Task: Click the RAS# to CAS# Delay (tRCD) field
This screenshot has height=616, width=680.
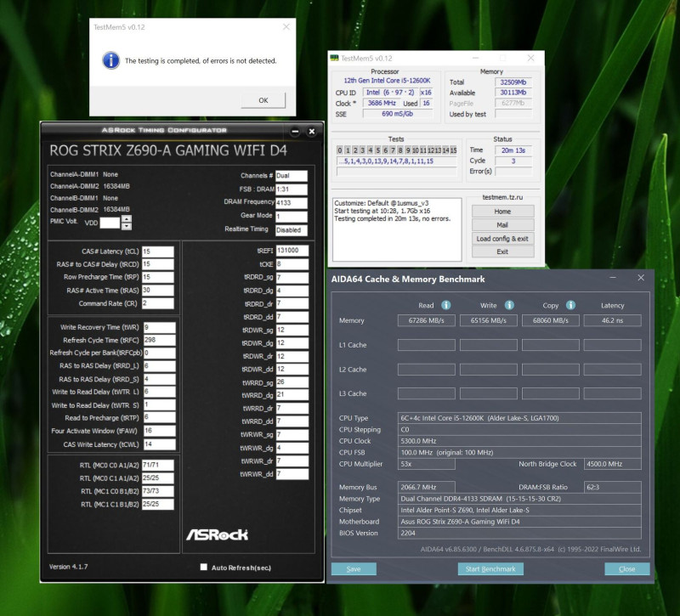Action: click(x=158, y=264)
